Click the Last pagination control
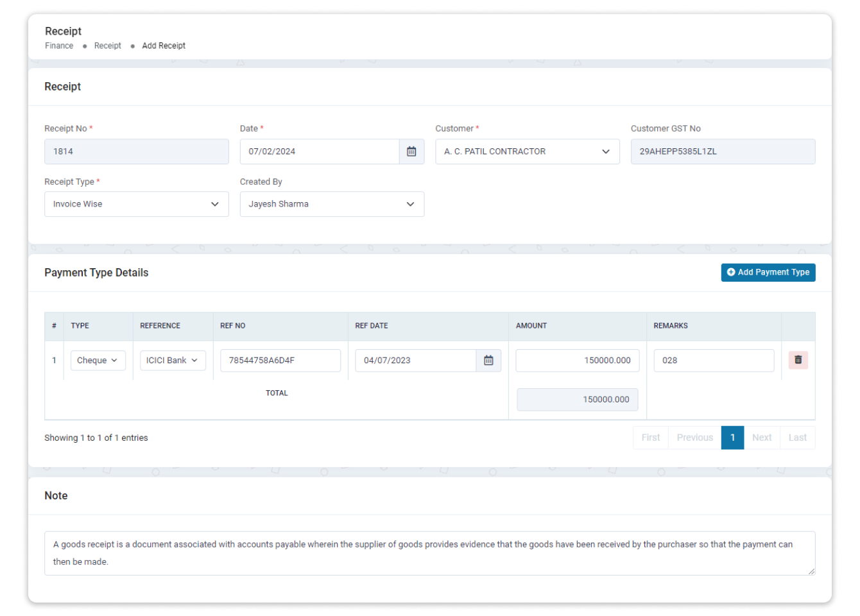The width and height of the screenshot is (860, 616). point(797,437)
